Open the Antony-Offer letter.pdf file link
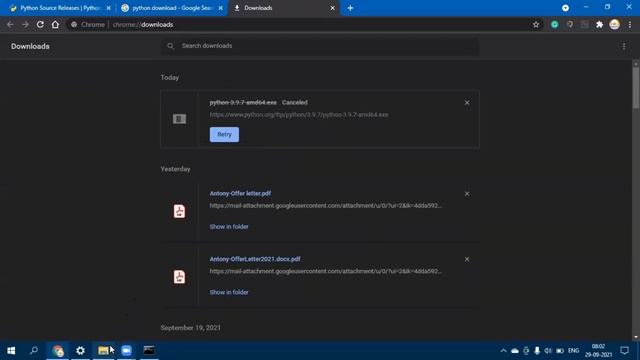This screenshot has width=640, height=360. point(240,193)
